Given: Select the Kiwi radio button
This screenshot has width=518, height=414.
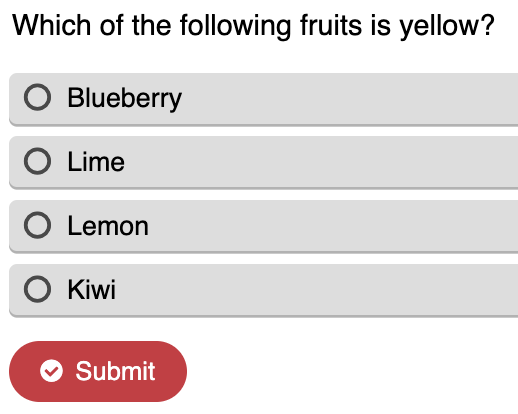Looking at the screenshot, I should (x=37, y=289).
